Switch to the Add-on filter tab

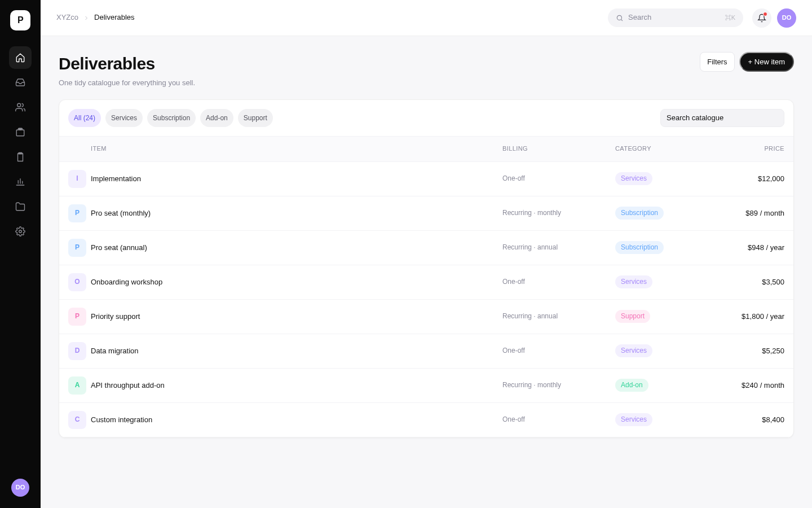[217, 118]
